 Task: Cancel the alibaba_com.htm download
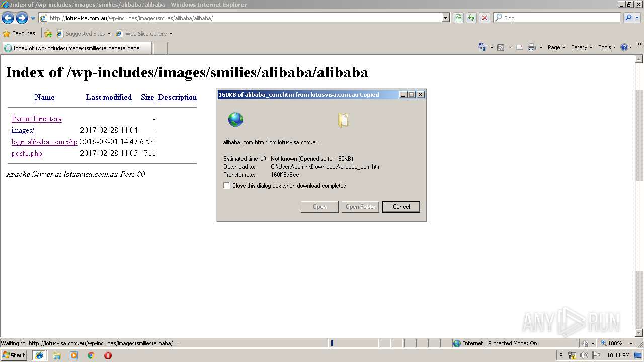coord(401,207)
